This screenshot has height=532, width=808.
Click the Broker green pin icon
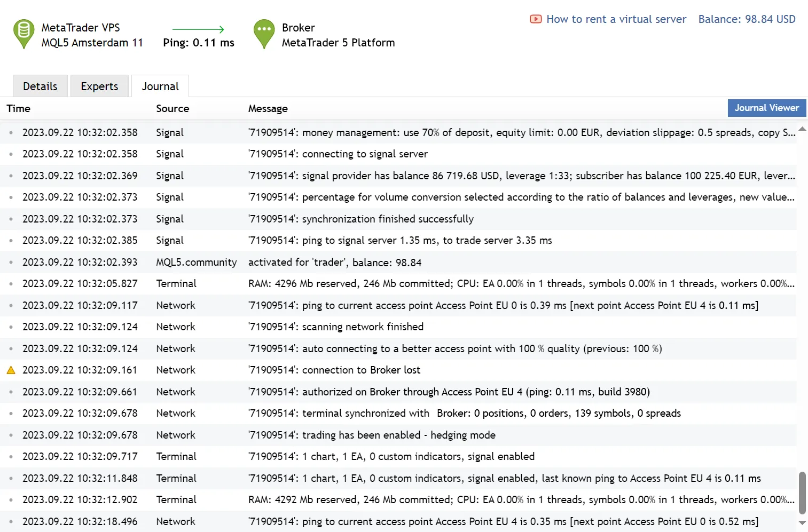point(264,34)
